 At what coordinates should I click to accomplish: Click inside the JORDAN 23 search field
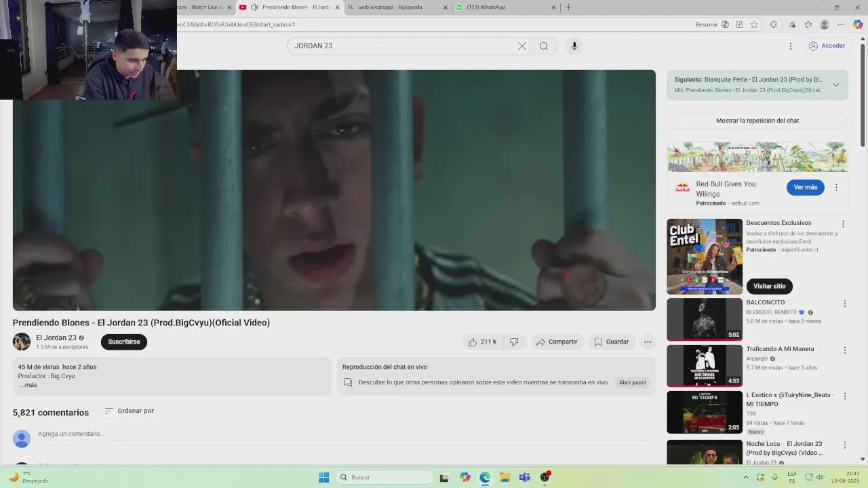(404, 46)
